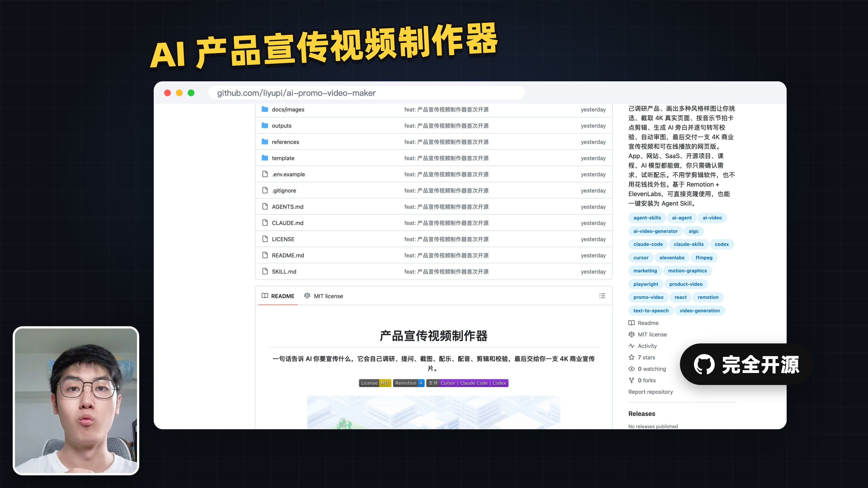Select the claude-skills topic tag

pyautogui.click(x=689, y=244)
